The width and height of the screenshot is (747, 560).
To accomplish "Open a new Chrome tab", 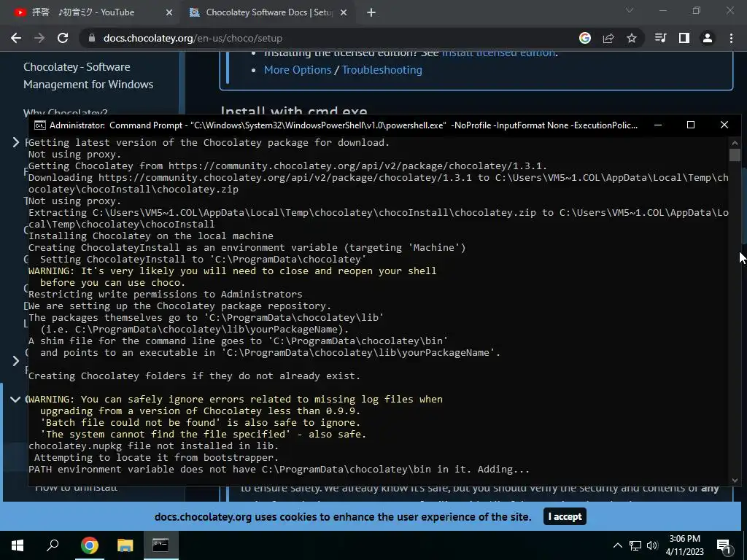I will (371, 12).
